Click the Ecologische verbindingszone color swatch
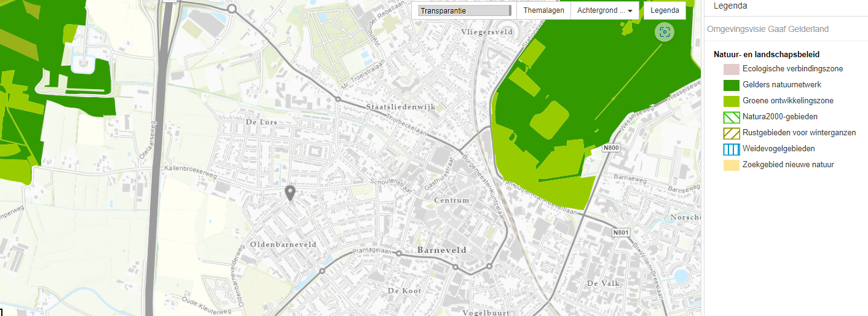Viewport: 868px width, 316px height. pyautogui.click(x=731, y=69)
